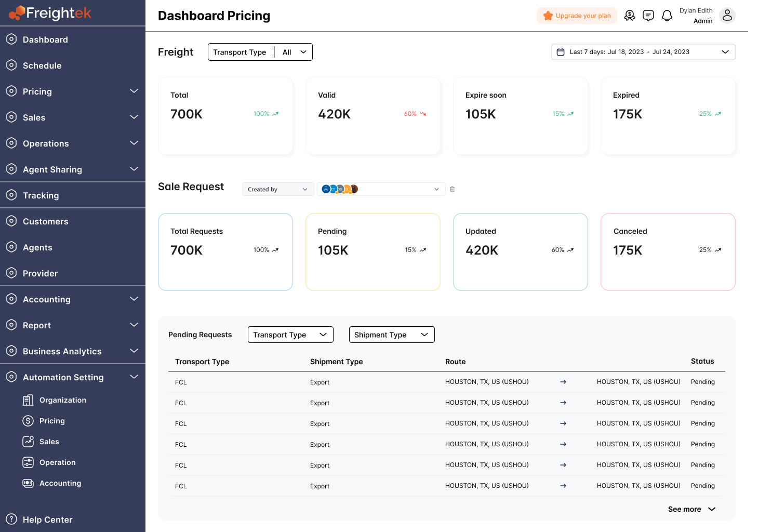
Task: Open the Dylan Edith profile avatar
Action: (727, 16)
